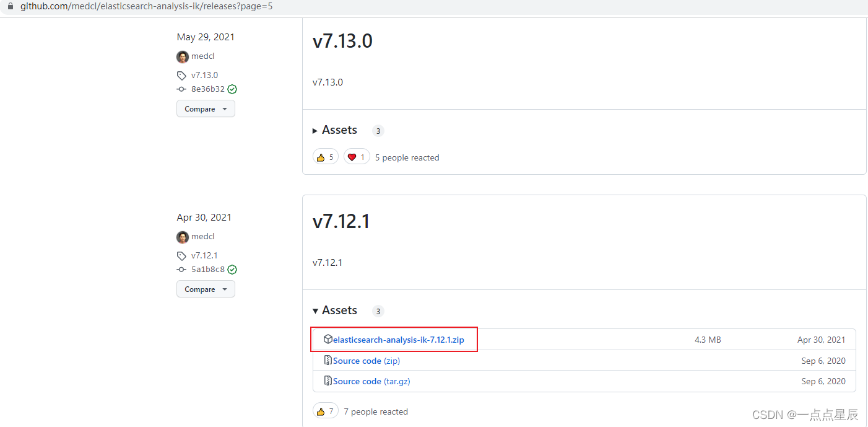This screenshot has height=427, width=868.
Task: Click 'Apr 30, 2021' date in the zip asset row
Action: pos(822,340)
